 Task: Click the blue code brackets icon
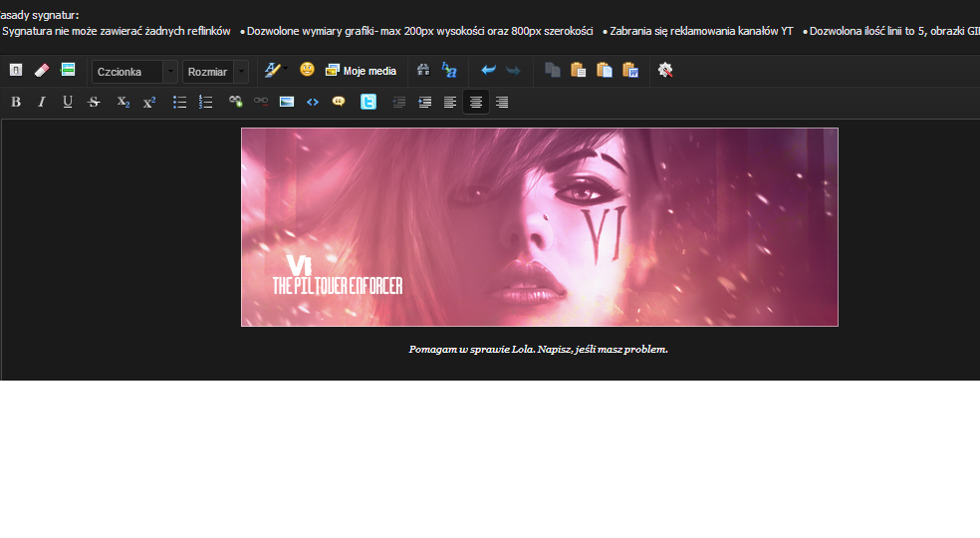pyautogui.click(x=313, y=102)
